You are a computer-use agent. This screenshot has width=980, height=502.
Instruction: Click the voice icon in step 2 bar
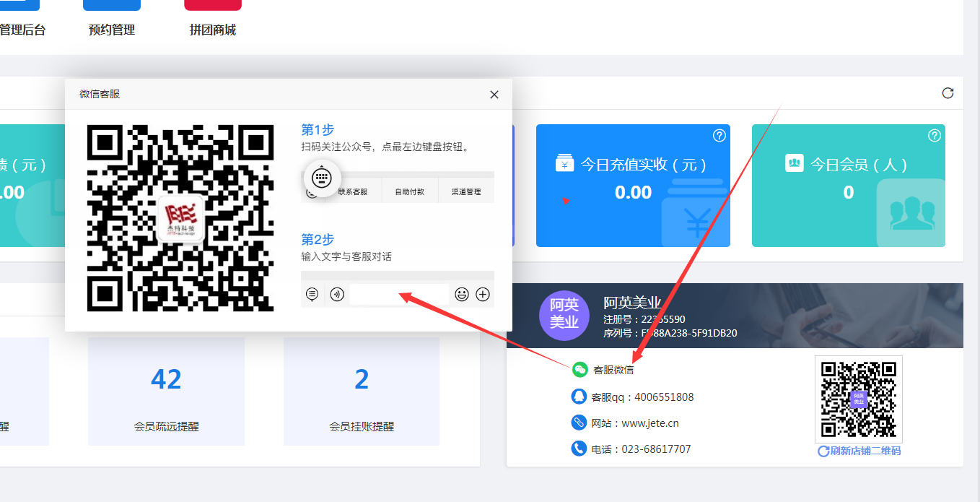click(336, 294)
